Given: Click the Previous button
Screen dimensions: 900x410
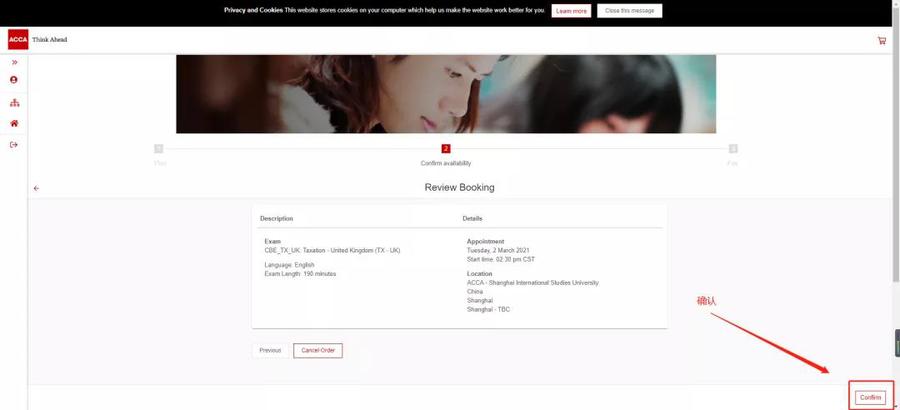Looking at the screenshot, I should (x=270, y=350).
